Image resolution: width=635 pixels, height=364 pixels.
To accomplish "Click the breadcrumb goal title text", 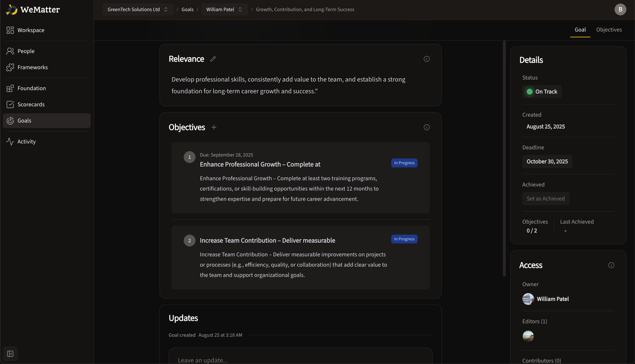I will (x=305, y=9).
